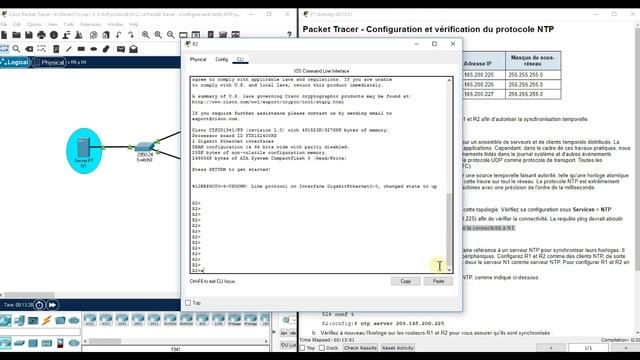Select the Inspect magnifier tool
640x360 pixels.
(16, 49)
